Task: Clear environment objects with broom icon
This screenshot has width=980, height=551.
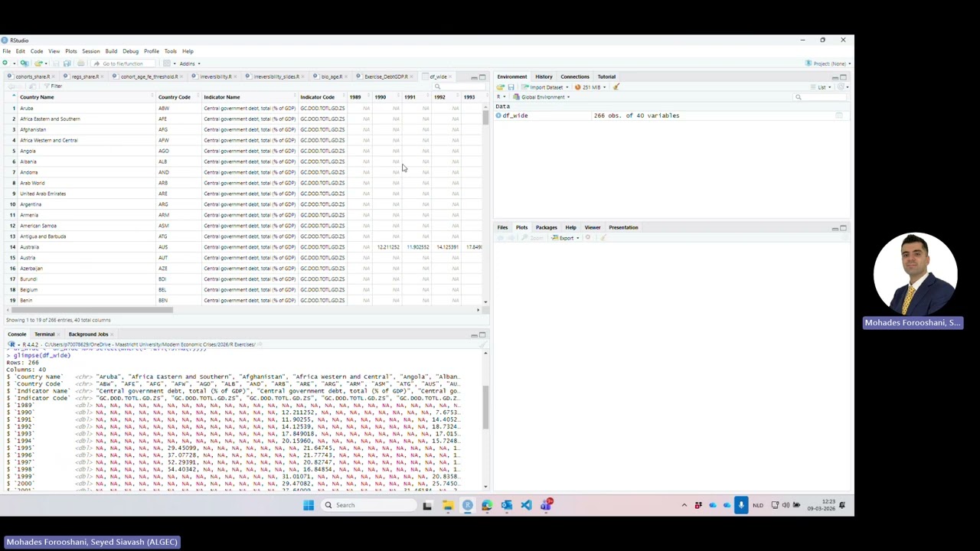Action: [x=616, y=87]
